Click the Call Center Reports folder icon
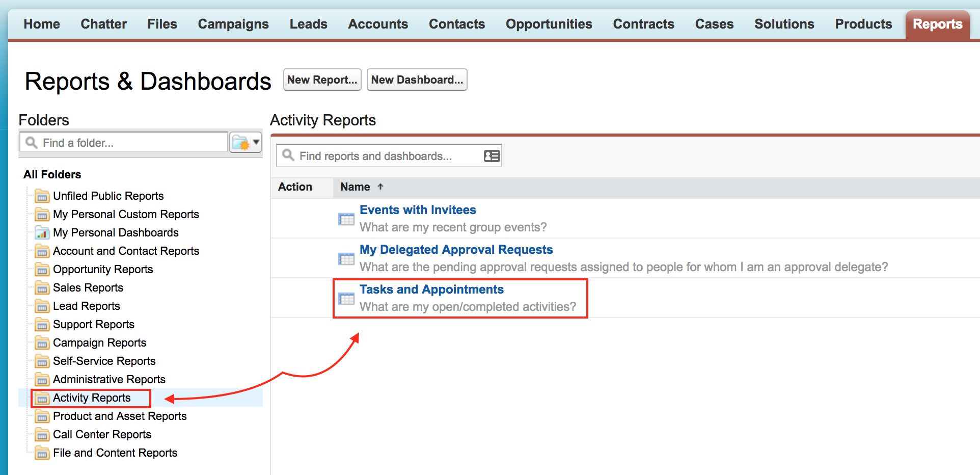 pos(42,435)
